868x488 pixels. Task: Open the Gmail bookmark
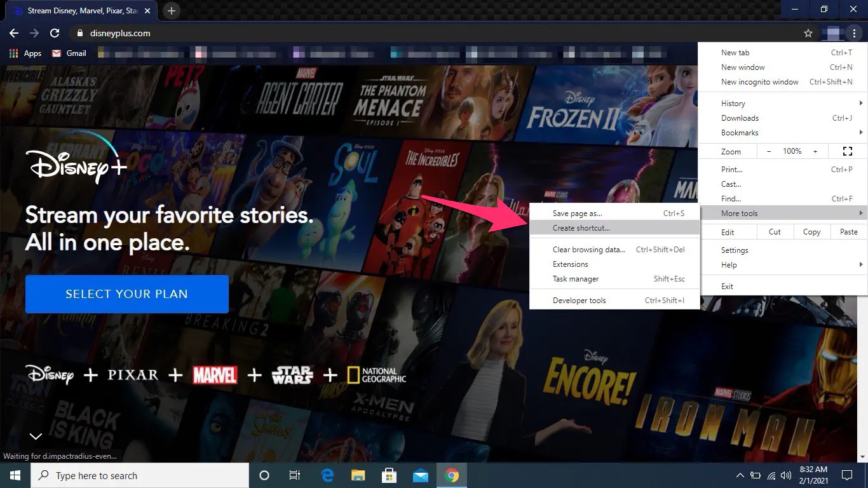point(69,53)
